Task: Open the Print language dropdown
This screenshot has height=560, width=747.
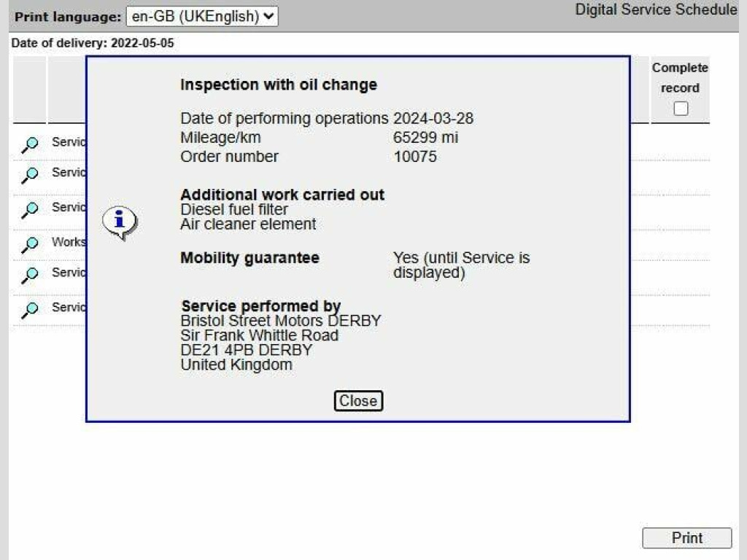Action: pyautogui.click(x=202, y=16)
